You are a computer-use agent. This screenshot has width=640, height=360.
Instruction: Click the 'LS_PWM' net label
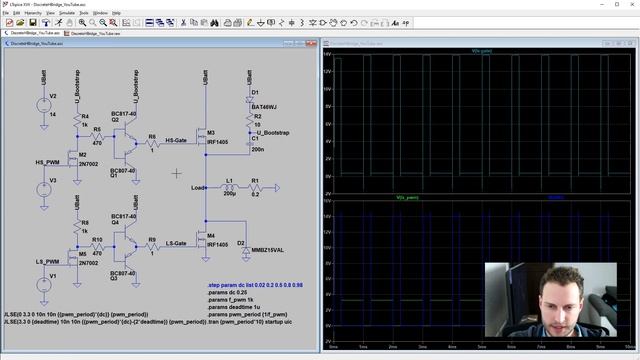pos(47,262)
